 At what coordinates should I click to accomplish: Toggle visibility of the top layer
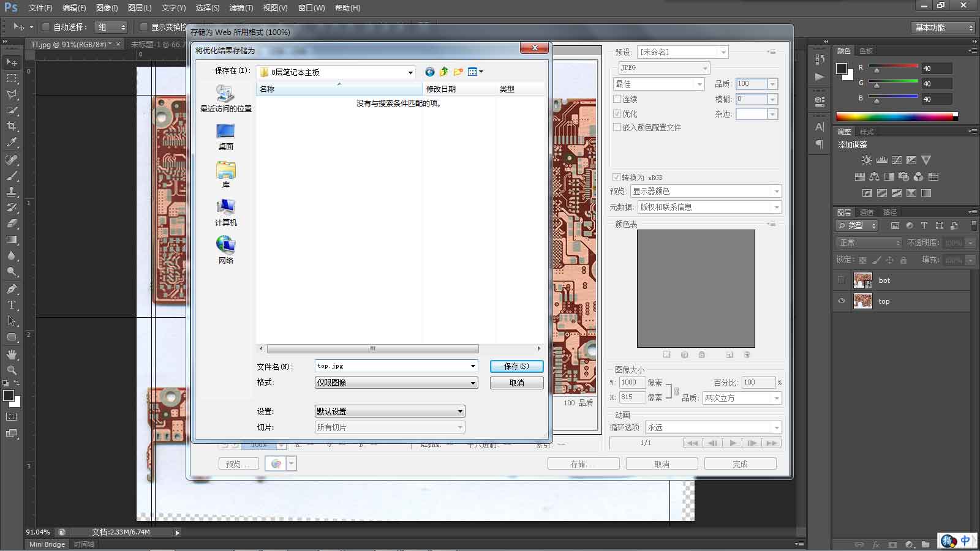click(842, 301)
